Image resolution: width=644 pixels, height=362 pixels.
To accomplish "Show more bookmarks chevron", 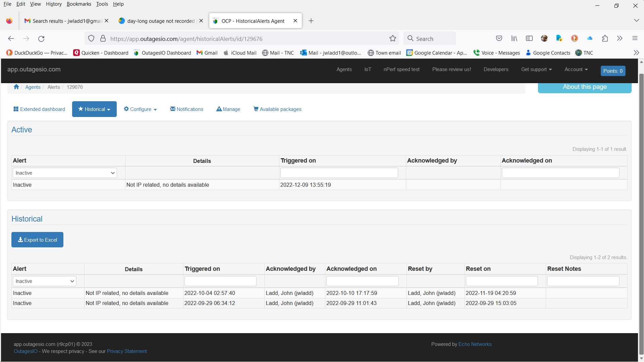I will click(636, 53).
